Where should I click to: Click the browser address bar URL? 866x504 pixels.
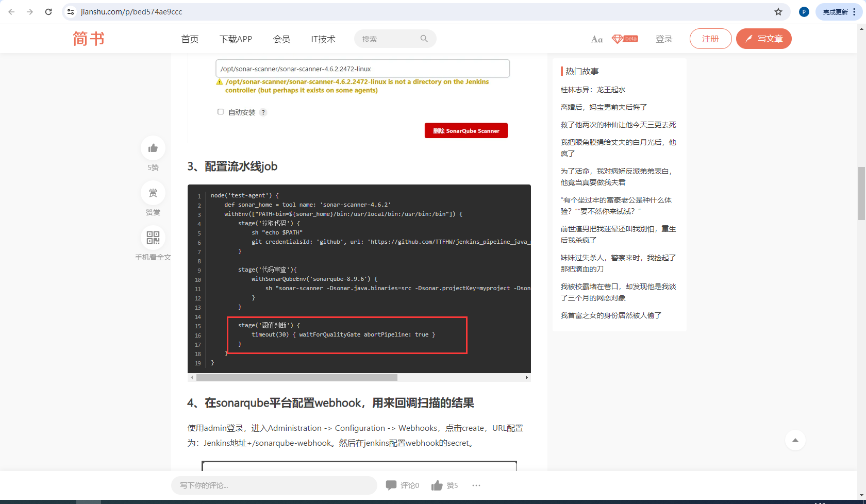tap(131, 12)
